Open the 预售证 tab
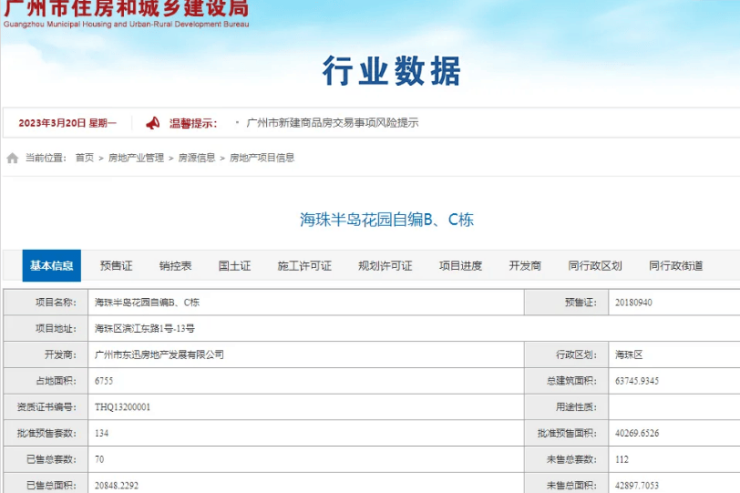The width and height of the screenshot is (740, 493). click(x=116, y=266)
